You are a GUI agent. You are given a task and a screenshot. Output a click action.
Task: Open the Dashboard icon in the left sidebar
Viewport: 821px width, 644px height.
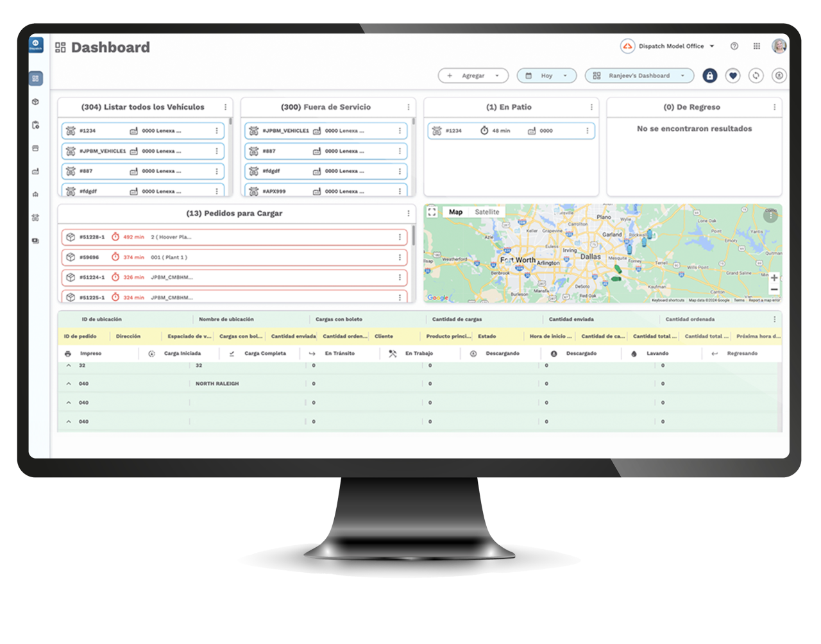tap(36, 78)
